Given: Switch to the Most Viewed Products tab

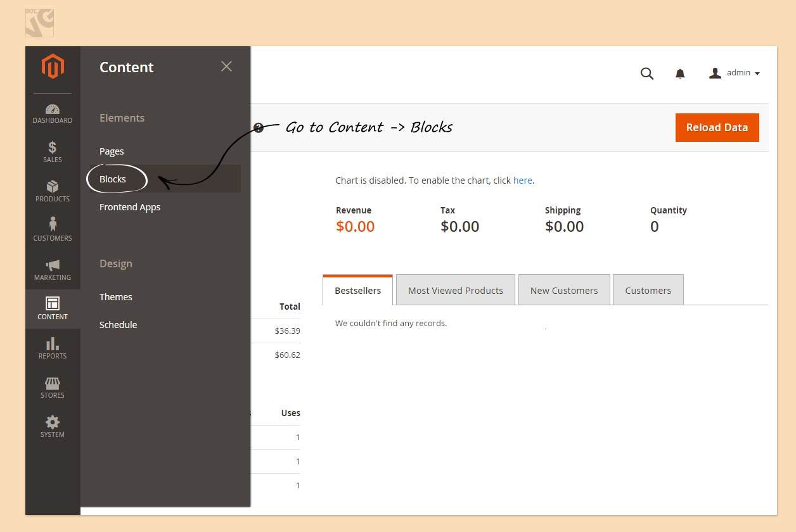Looking at the screenshot, I should [455, 289].
